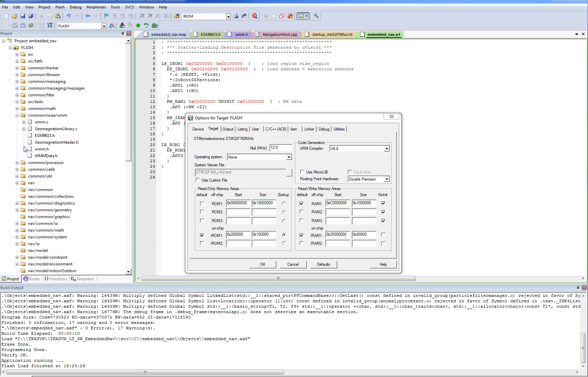Viewport: 588px width, 377px height.
Task: Click the RAM1 Size field
Action: point(364,203)
